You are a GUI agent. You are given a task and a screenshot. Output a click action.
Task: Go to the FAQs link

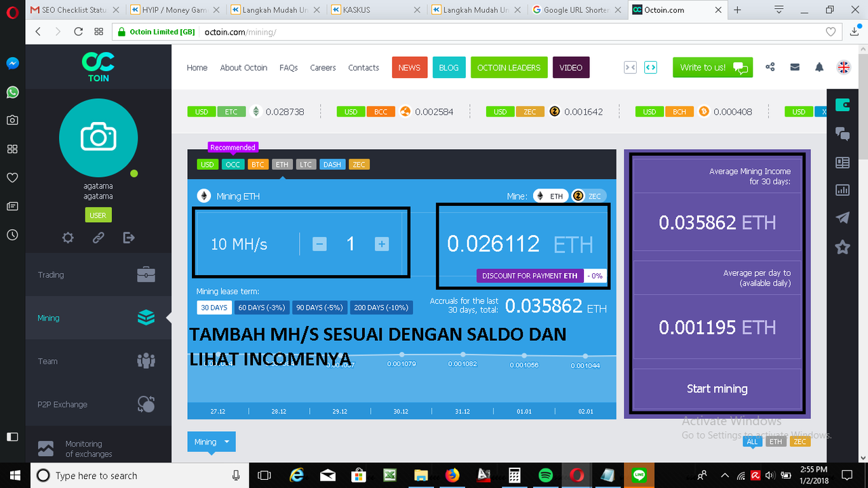(288, 68)
